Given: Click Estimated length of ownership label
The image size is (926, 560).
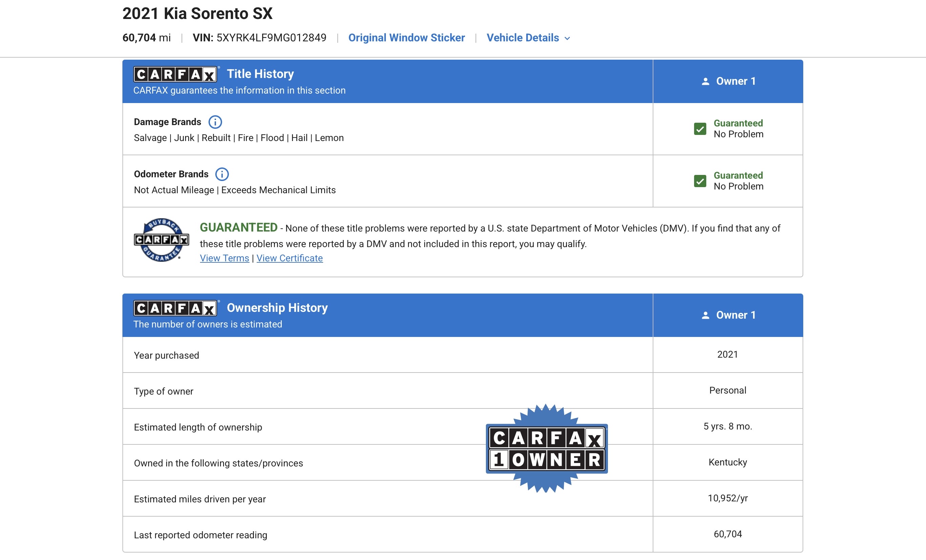Looking at the screenshot, I should [x=198, y=427].
